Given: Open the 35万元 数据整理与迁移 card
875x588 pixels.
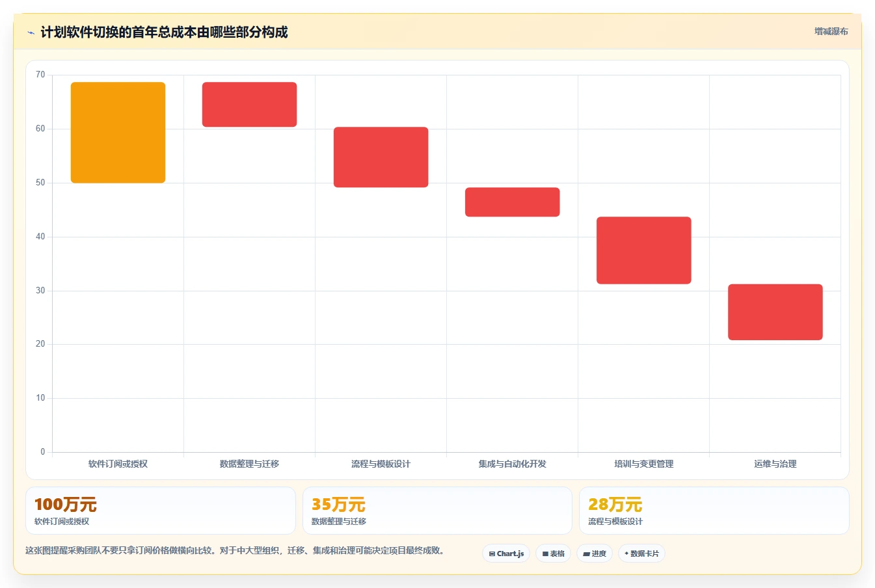Looking at the screenshot, I should [437, 511].
